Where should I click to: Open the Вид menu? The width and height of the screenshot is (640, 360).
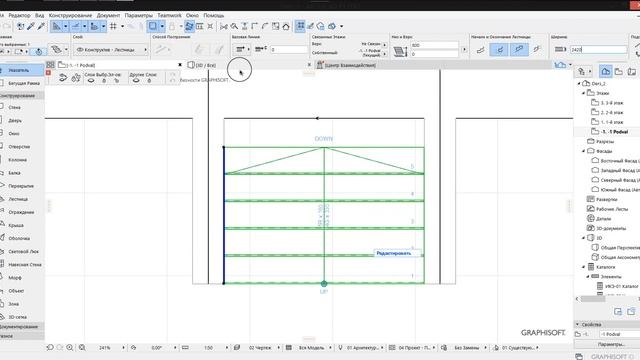(x=40, y=16)
